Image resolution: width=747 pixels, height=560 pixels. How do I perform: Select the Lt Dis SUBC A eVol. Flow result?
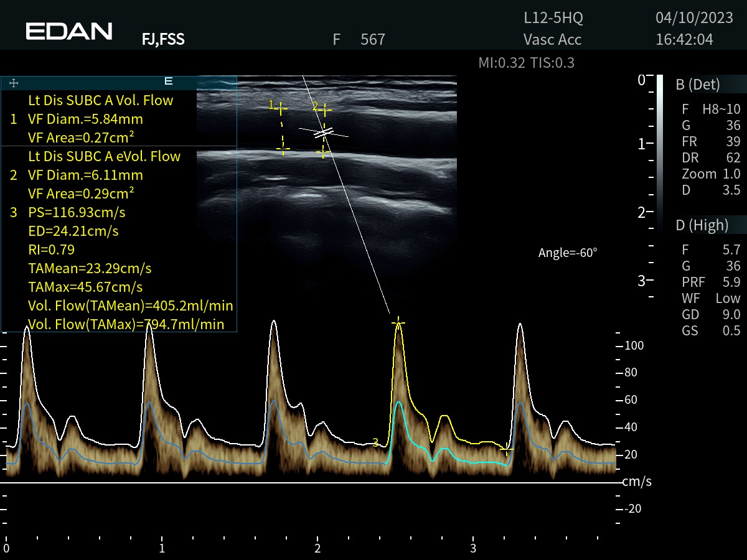[x=104, y=156]
